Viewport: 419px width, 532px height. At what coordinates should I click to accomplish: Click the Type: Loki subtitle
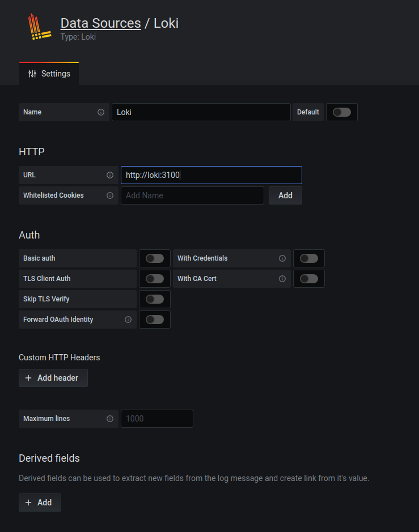[78, 37]
